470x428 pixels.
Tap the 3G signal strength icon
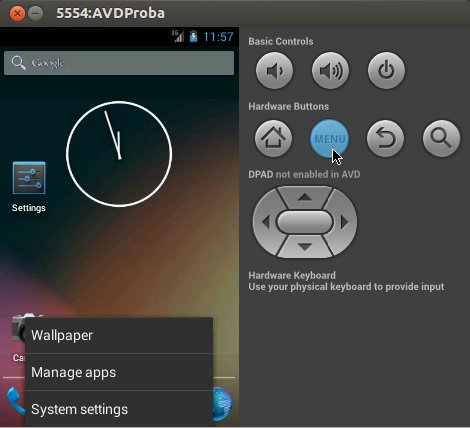pyautogui.click(x=177, y=36)
